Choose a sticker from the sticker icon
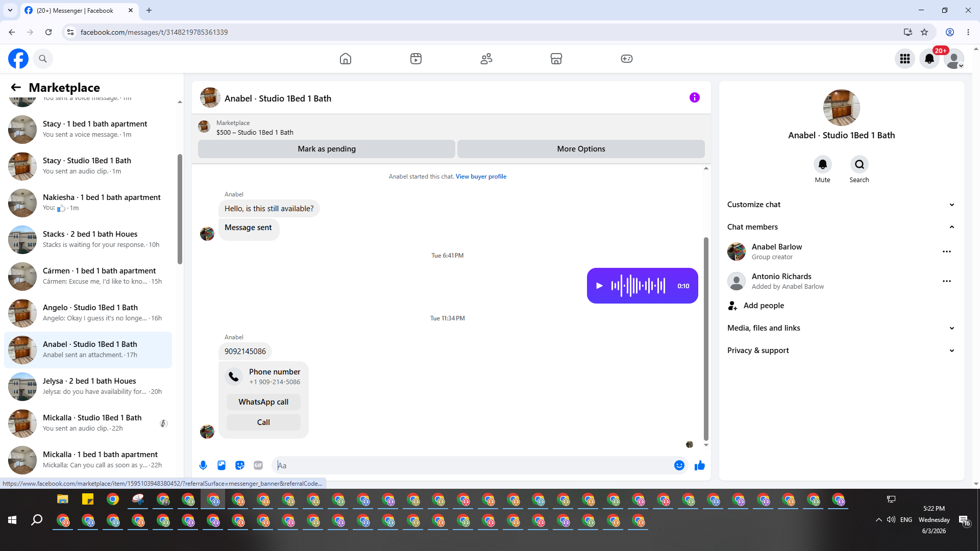Image resolution: width=980 pixels, height=551 pixels. [x=240, y=465]
